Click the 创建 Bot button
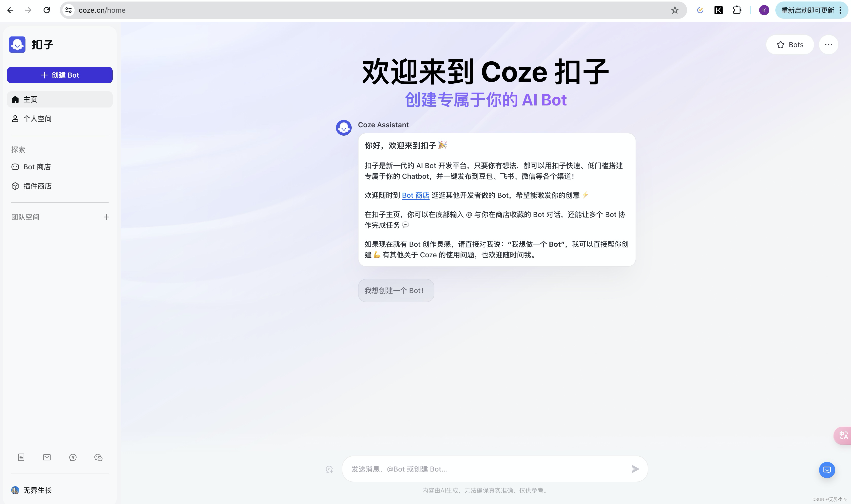Screen dimensions: 851x504 pos(60,75)
